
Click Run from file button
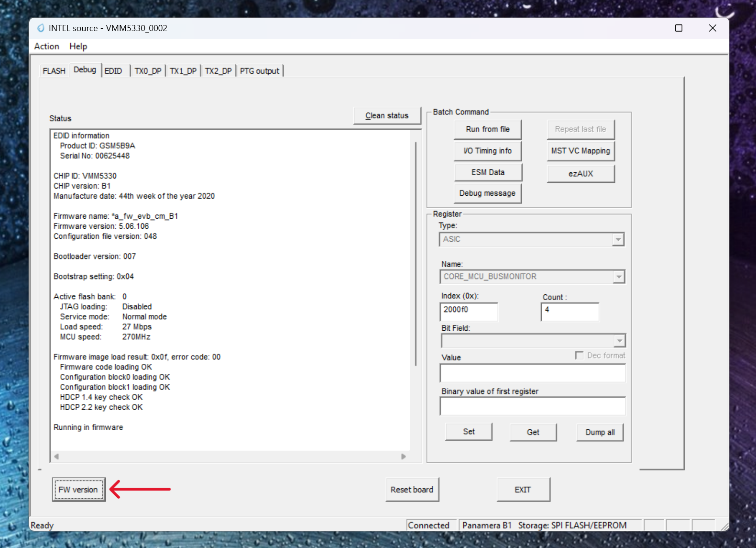(x=488, y=129)
